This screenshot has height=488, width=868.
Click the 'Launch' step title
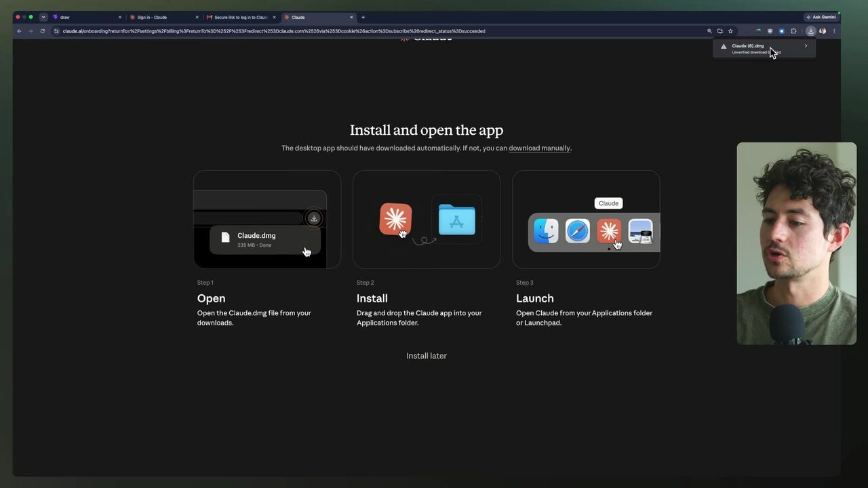[535, 298]
